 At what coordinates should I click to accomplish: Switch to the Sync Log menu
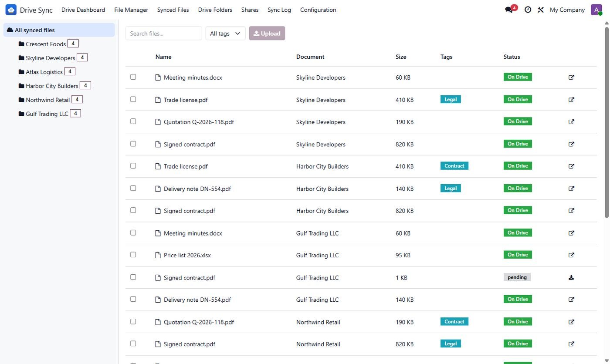pyautogui.click(x=279, y=10)
